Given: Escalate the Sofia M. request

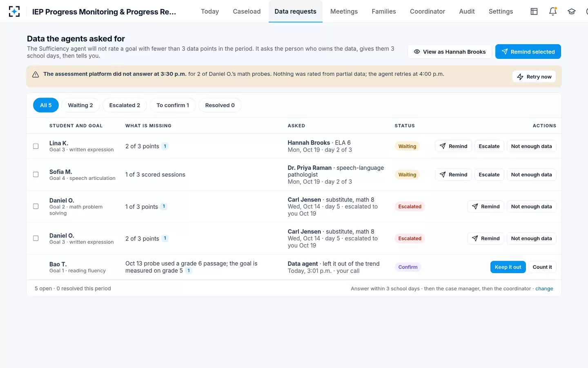Looking at the screenshot, I should click(489, 175).
